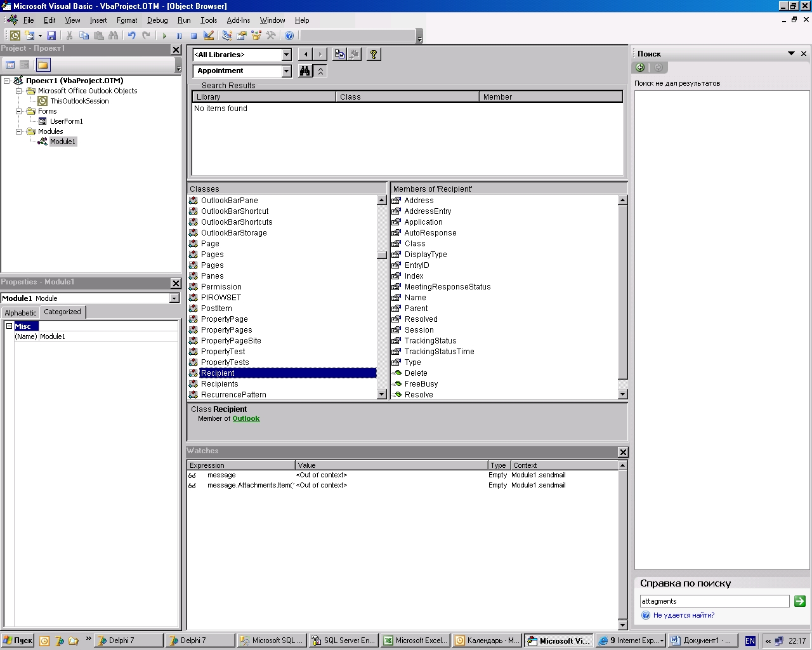This screenshot has width=812, height=650.
Task: Click the Library column header
Action: tap(264, 97)
